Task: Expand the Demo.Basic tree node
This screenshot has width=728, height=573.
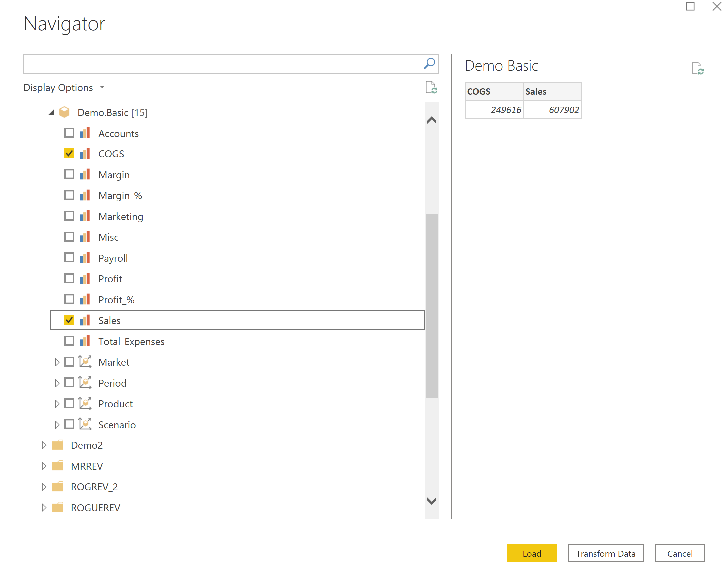Action: coord(50,112)
